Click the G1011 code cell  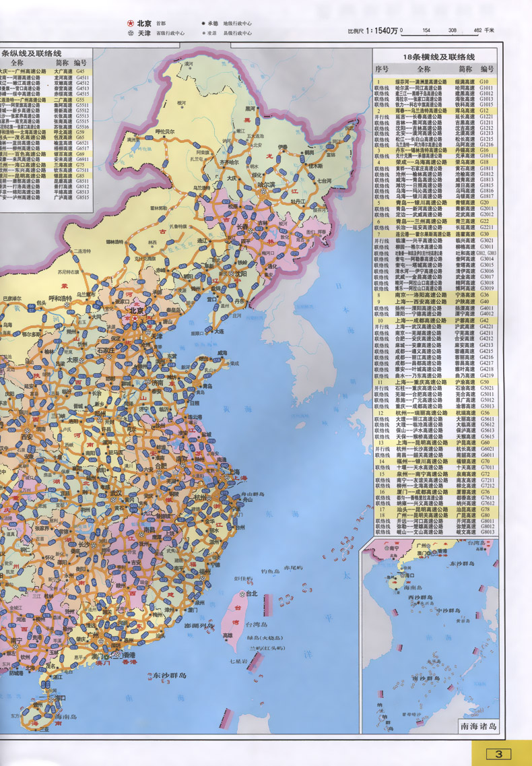click(486, 88)
